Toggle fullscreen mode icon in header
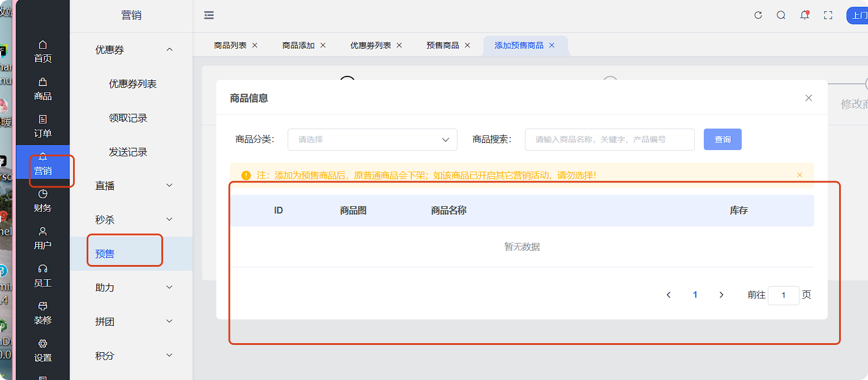The image size is (868, 380). [x=828, y=15]
